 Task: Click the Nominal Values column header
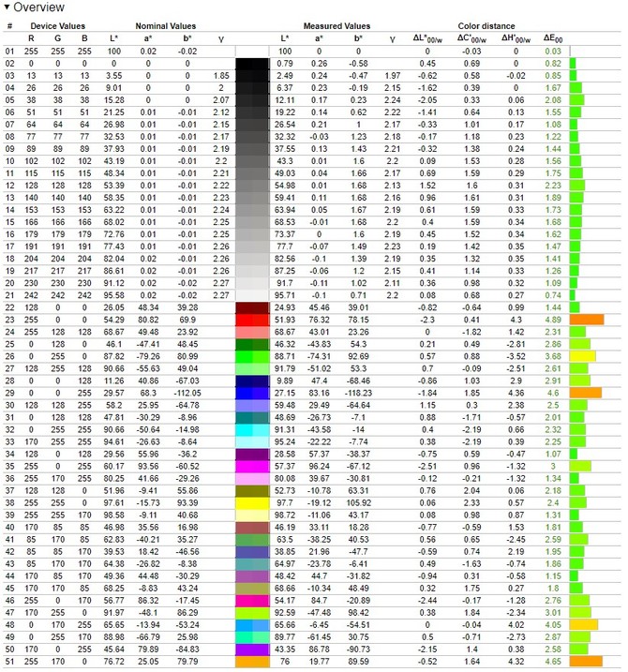pyautogui.click(x=166, y=26)
